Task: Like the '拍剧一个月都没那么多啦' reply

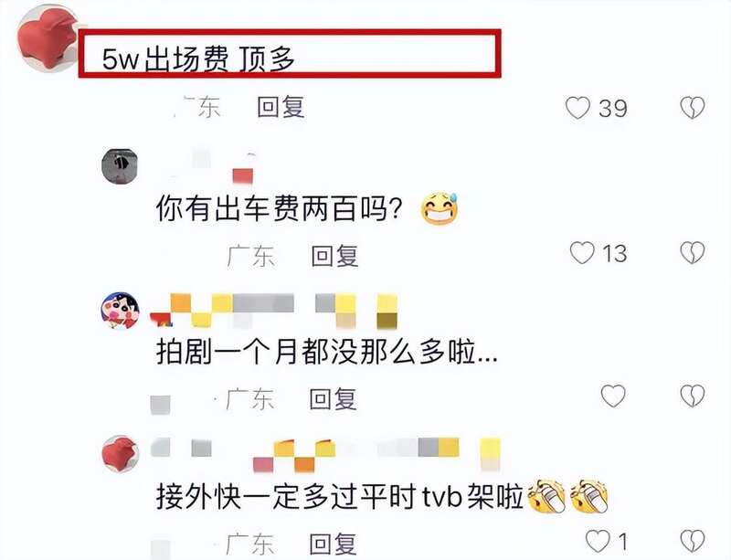Action: [613, 396]
